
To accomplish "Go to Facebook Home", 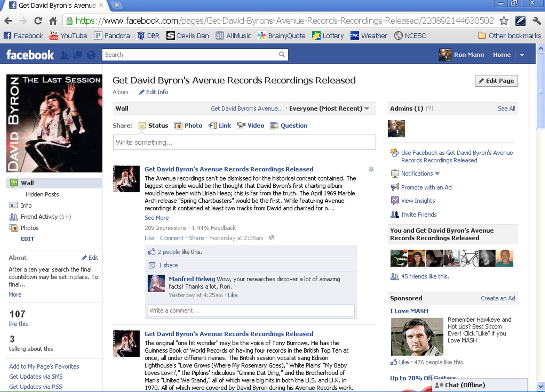I will (502, 55).
